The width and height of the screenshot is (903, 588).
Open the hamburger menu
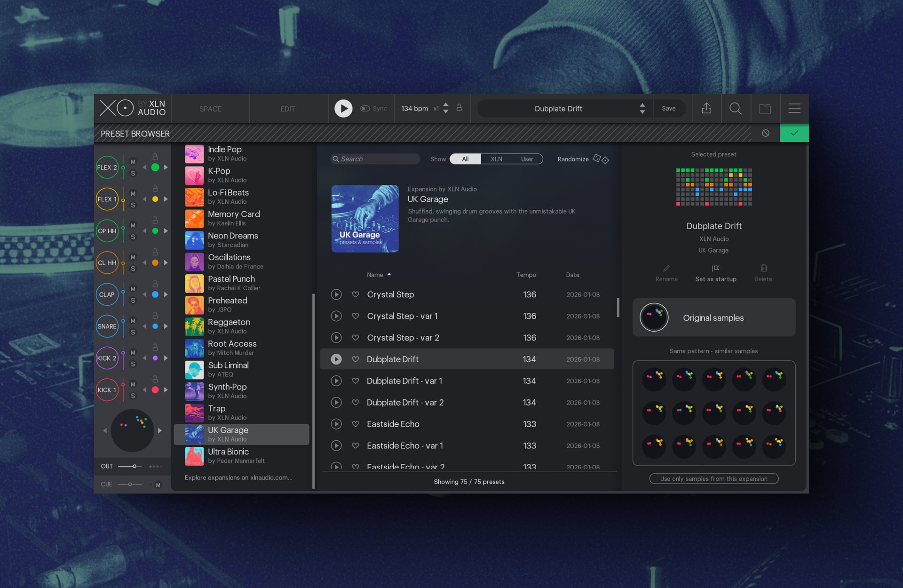click(794, 109)
